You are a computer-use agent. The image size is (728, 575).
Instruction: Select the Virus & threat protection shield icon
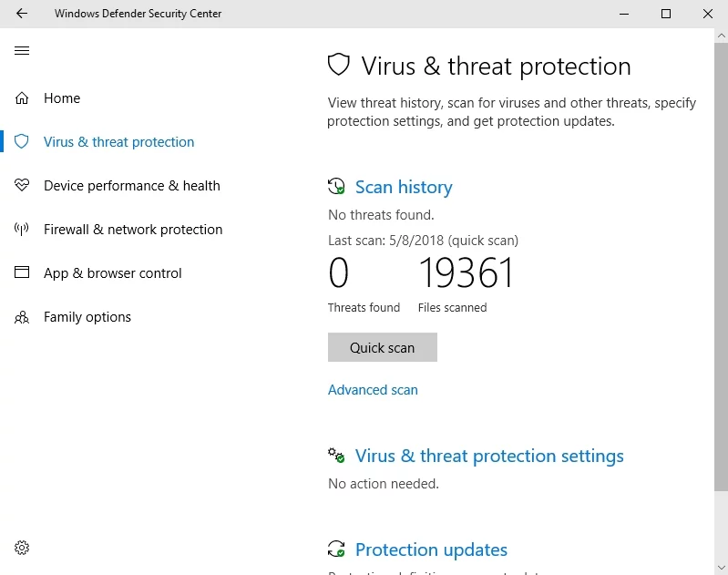pos(23,142)
